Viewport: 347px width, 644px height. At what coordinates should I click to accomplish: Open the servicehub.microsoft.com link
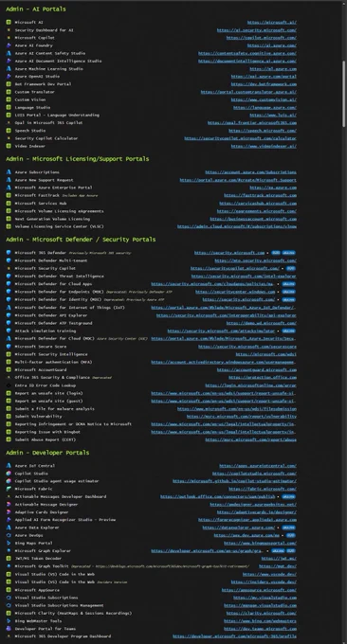click(x=258, y=204)
